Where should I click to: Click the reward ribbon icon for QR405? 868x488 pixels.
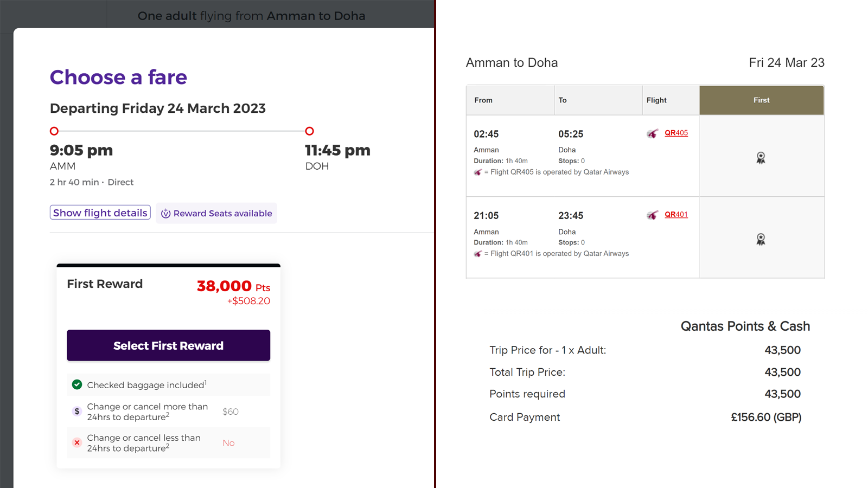click(761, 158)
